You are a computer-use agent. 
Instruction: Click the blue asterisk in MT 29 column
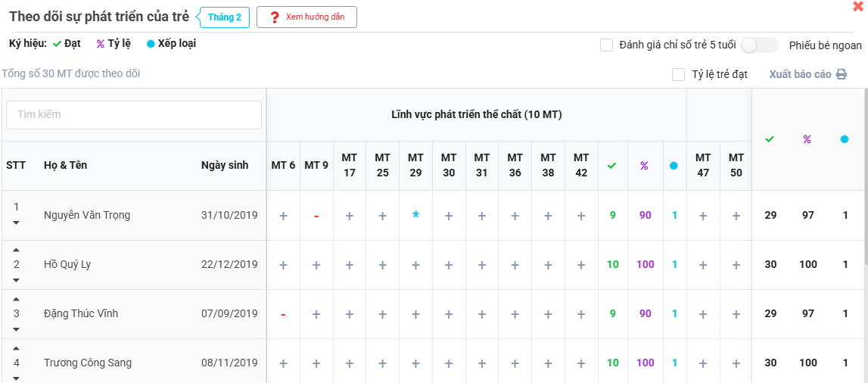pyautogui.click(x=415, y=216)
